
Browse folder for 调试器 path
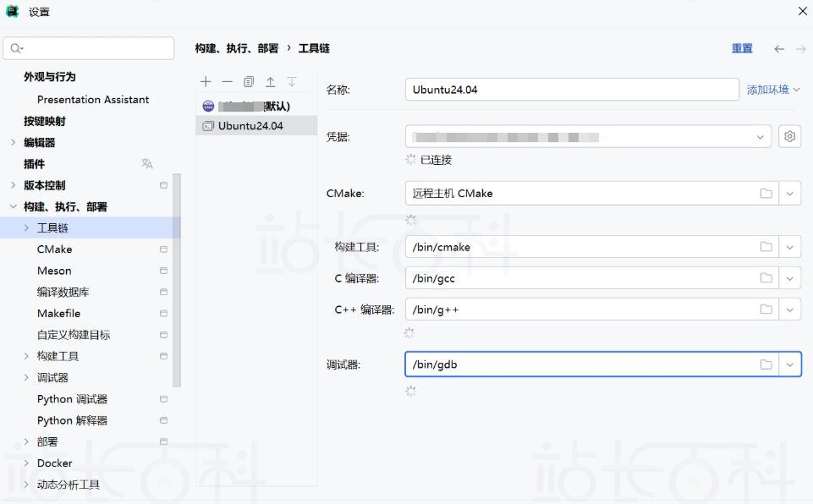tap(766, 364)
